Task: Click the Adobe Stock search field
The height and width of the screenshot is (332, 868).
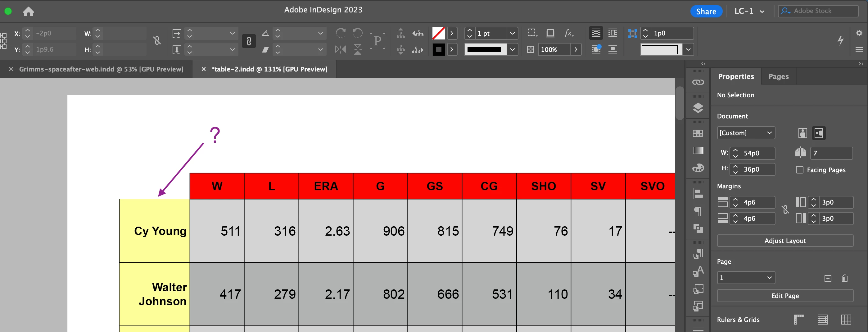Action: click(x=818, y=11)
